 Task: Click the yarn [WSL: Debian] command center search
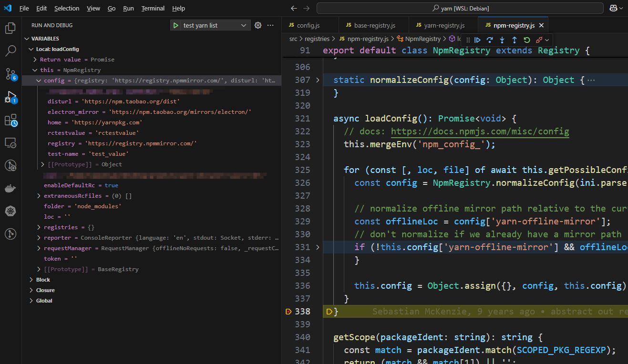(460, 8)
